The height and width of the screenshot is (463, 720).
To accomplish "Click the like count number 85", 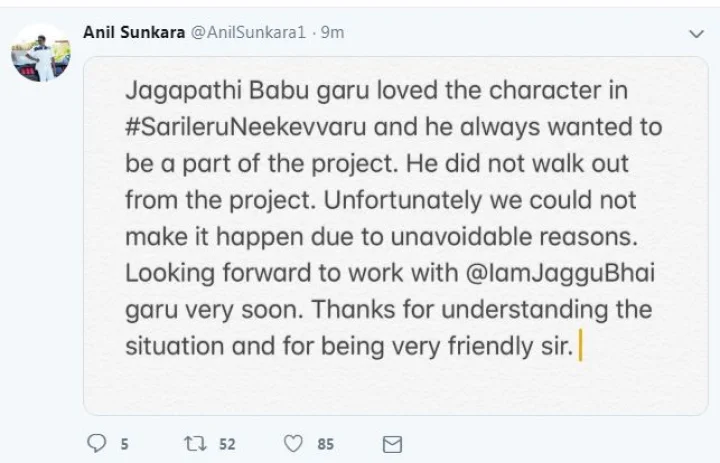I will (326, 443).
